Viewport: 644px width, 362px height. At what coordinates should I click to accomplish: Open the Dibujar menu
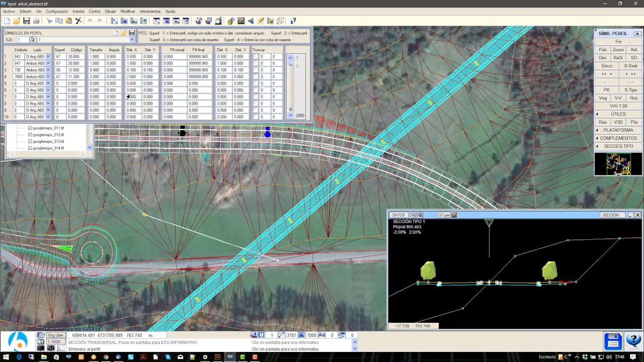110,11
